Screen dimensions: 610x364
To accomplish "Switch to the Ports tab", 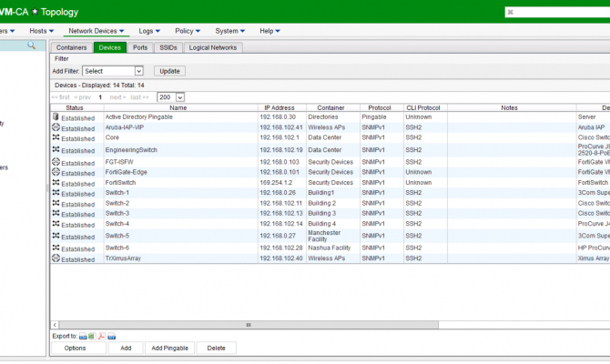I will (x=140, y=47).
